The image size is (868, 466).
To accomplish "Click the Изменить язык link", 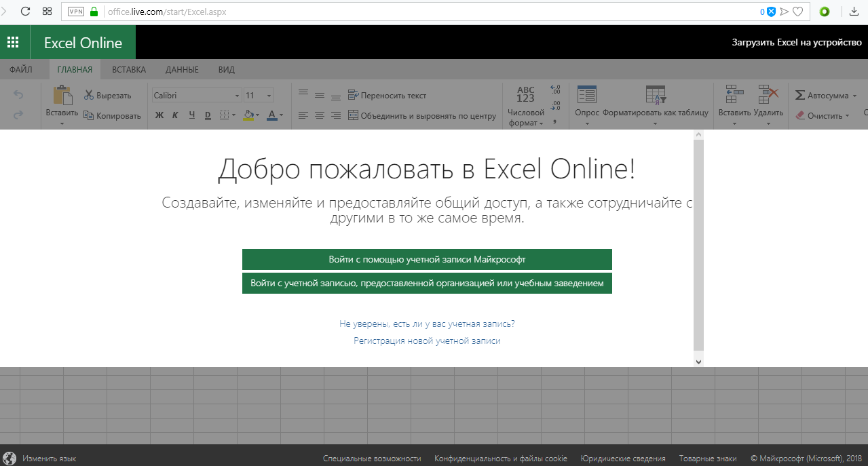I will pos(49,459).
